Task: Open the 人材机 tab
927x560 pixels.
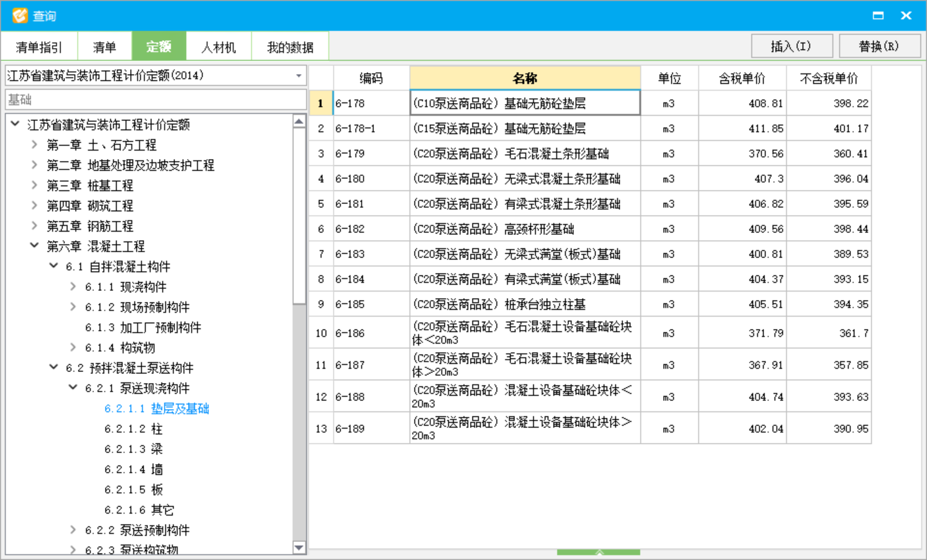Action: click(x=219, y=47)
